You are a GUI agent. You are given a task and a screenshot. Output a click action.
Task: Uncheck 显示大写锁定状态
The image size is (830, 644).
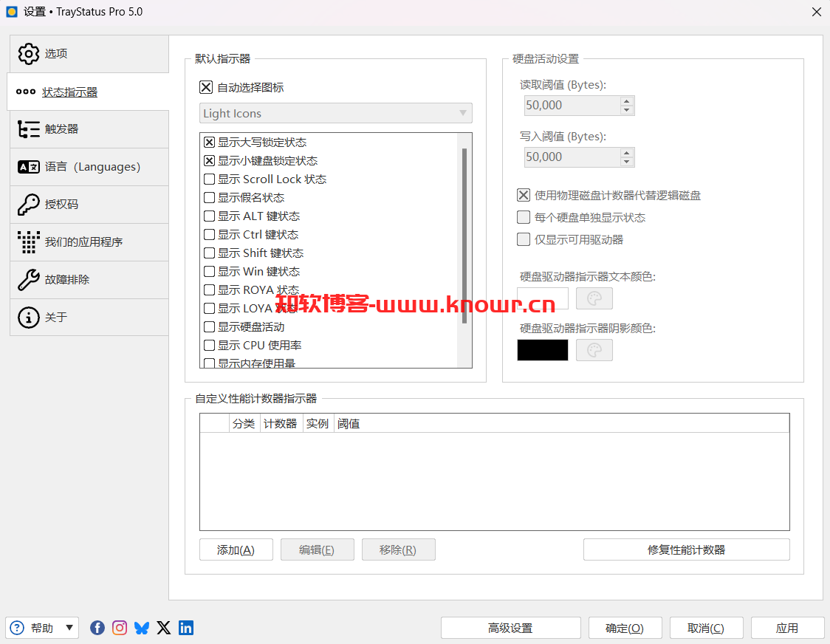(x=209, y=142)
